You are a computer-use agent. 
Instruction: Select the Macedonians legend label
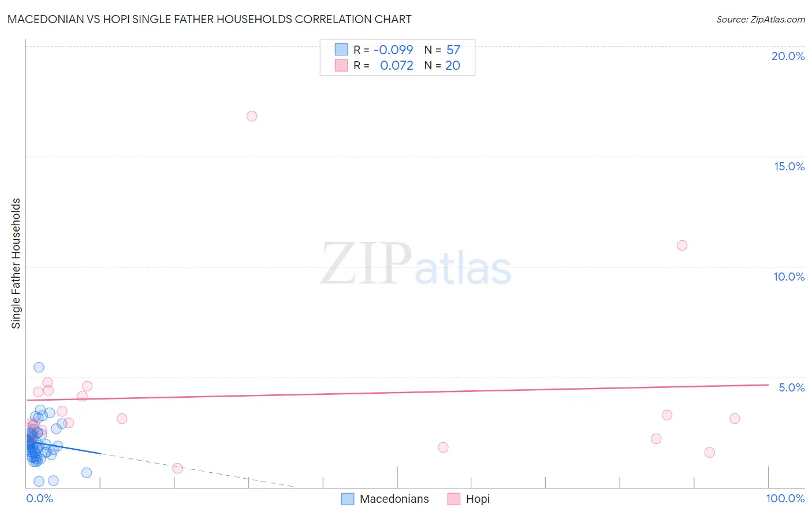394,499
